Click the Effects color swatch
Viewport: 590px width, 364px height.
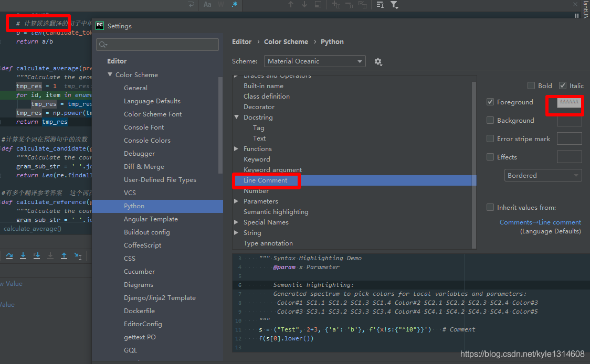(x=570, y=157)
